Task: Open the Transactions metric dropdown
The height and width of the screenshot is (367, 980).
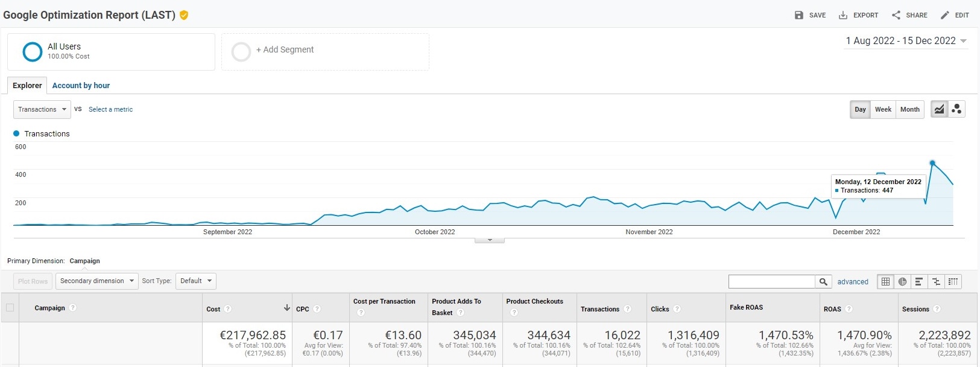Action: pyautogui.click(x=42, y=109)
